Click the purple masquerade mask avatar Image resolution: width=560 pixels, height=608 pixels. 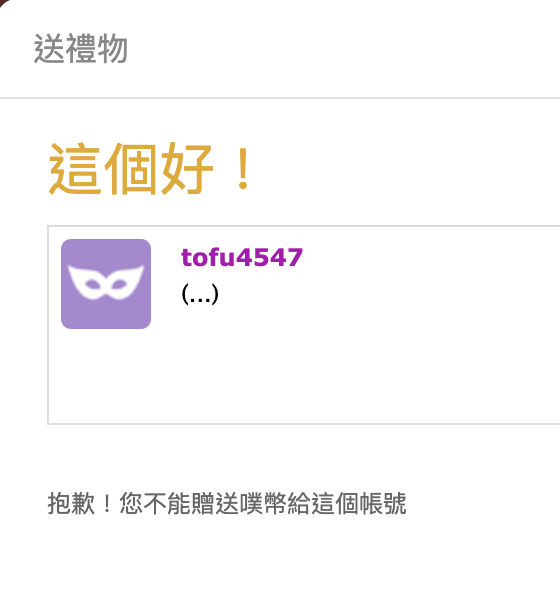106,284
